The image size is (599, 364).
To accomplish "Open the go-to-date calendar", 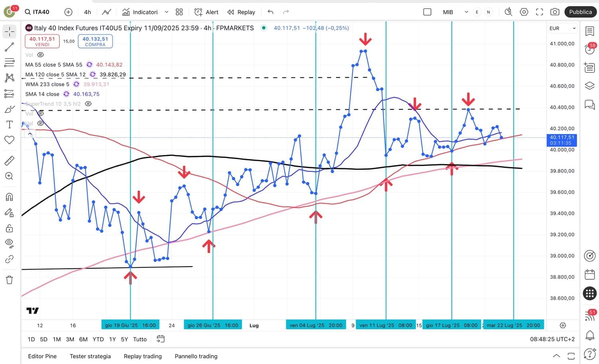I will (161, 339).
